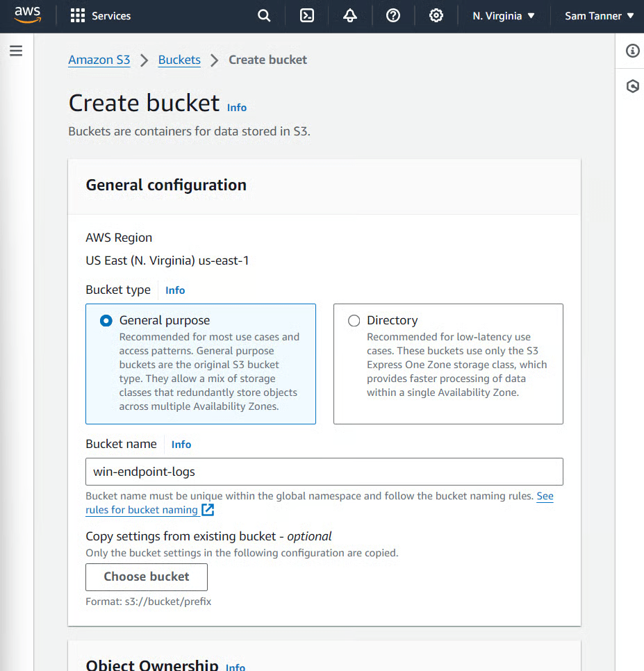Open the rules for bucket naming link
Screen dimensions: 644x671
point(142,510)
